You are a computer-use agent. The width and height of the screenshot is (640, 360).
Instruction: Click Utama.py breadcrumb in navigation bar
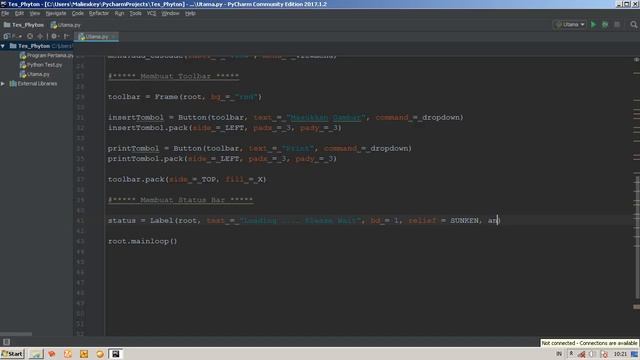(66, 25)
